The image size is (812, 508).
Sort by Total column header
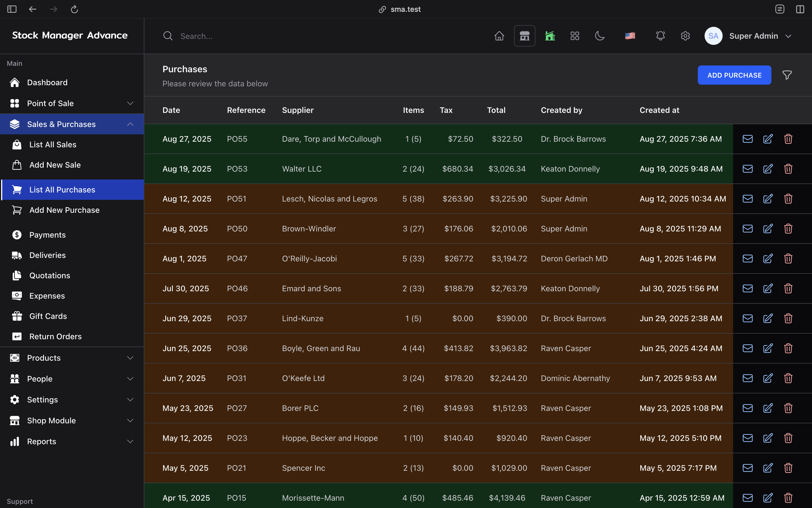pyautogui.click(x=496, y=110)
